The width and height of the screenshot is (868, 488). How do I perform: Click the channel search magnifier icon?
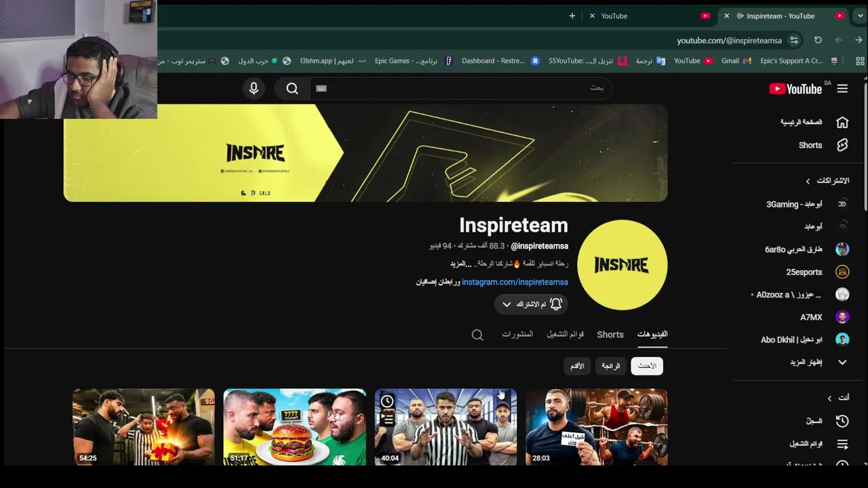click(x=477, y=335)
